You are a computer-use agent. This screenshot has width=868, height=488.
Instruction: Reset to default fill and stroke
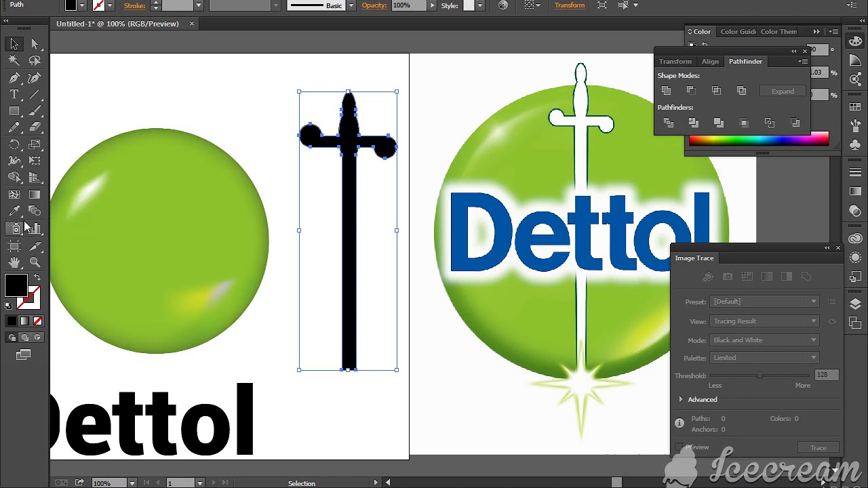[x=8, y=306]
